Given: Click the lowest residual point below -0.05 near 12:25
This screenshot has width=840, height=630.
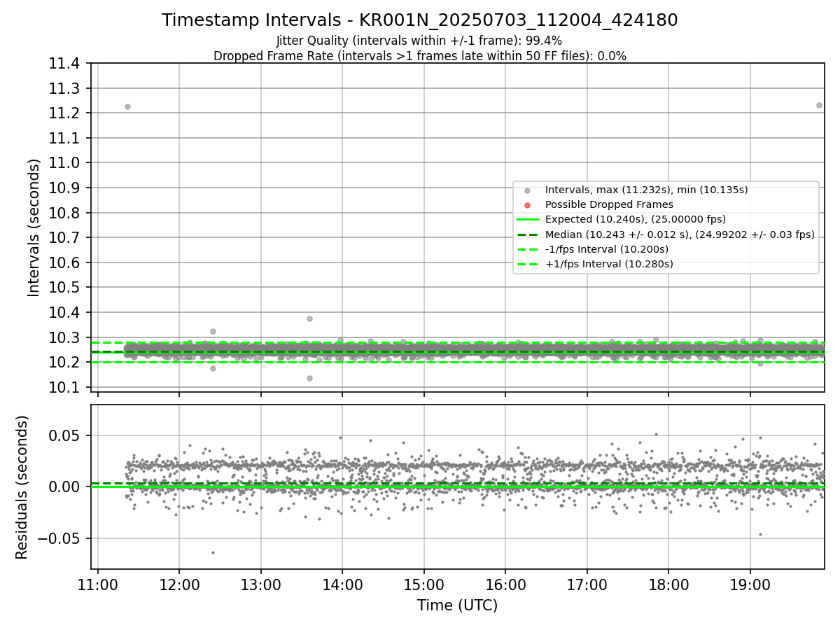Looking at the screenshot, I should [213, 552].
